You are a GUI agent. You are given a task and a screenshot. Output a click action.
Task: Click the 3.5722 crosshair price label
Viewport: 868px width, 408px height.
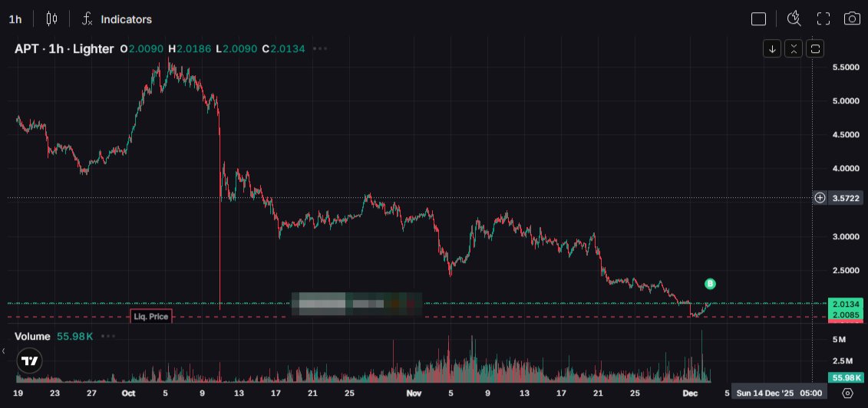pos(845,198)
